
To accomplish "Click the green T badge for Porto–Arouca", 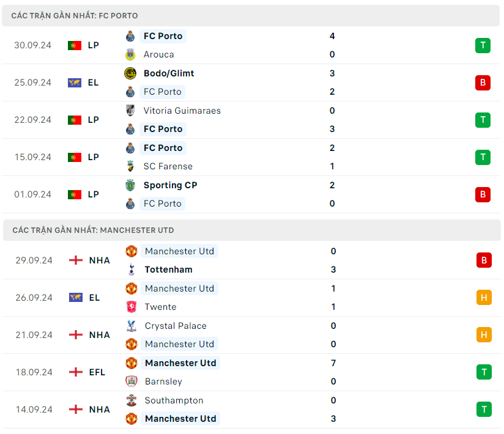I will (x=483, y=45).
